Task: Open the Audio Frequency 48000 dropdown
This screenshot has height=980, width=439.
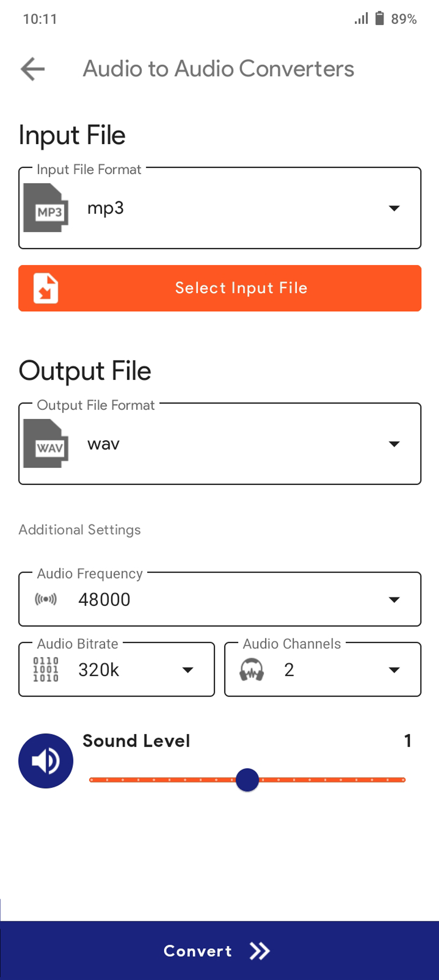Action: 220,599
